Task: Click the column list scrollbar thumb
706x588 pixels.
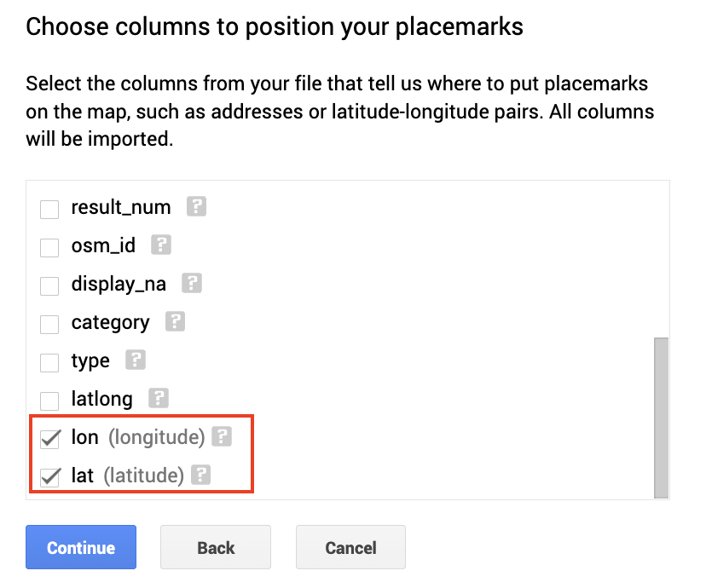Action: [x=661, y=418]
